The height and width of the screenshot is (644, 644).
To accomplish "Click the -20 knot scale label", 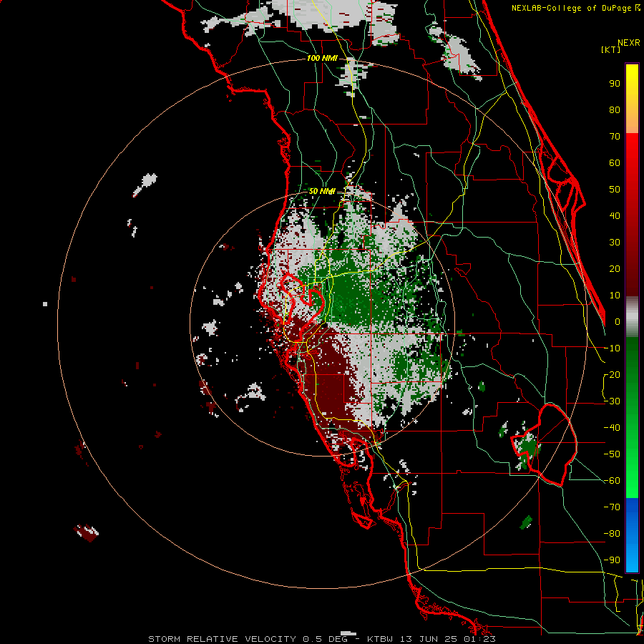I will (612, 374).
